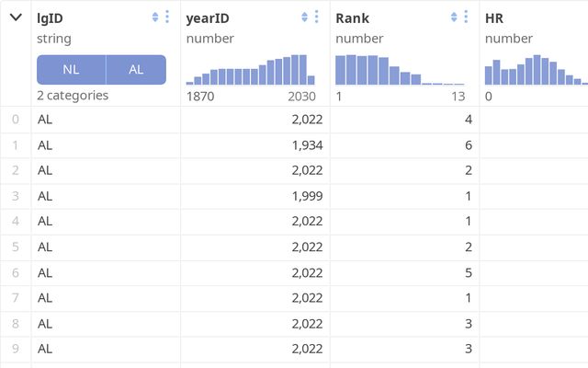This screenshot has height=368, width=588.
Task: Click the Rank column header name
Action: 352,18
